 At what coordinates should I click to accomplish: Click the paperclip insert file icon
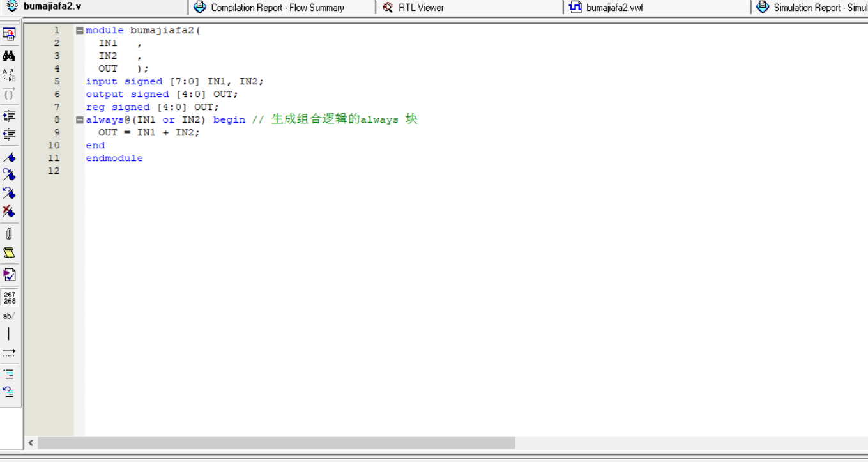[9, 234]
